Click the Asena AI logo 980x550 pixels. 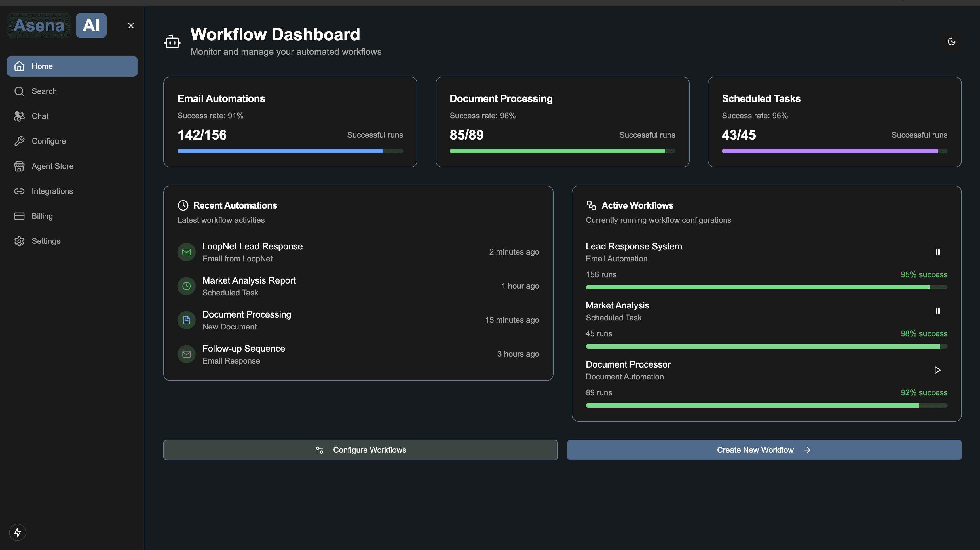pos(57,26)
